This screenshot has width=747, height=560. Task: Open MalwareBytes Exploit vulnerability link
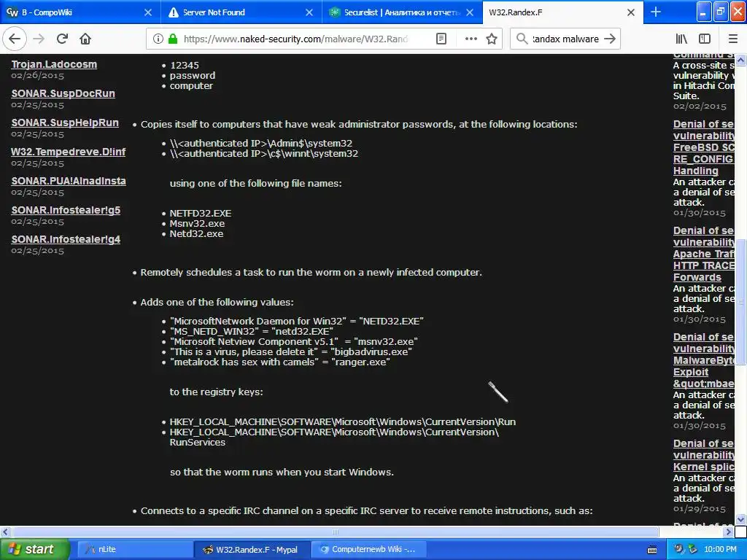[704, 360]
